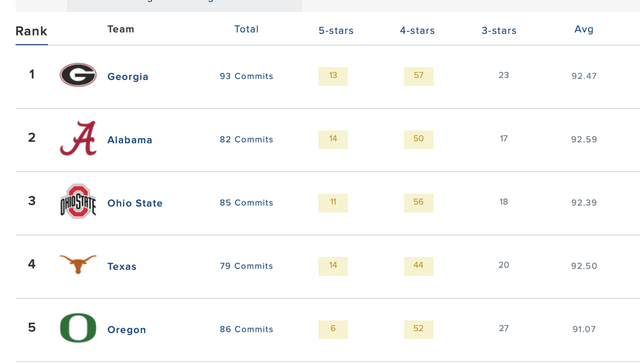Open the Texas team link
The width and height of the screenshot is (640, 364).
122,266
